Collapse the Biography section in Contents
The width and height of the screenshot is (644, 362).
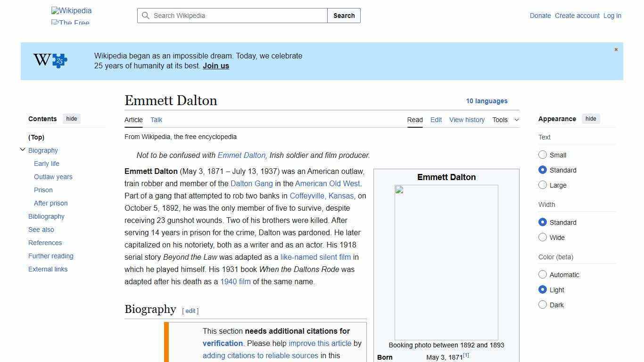click(23, 149)
